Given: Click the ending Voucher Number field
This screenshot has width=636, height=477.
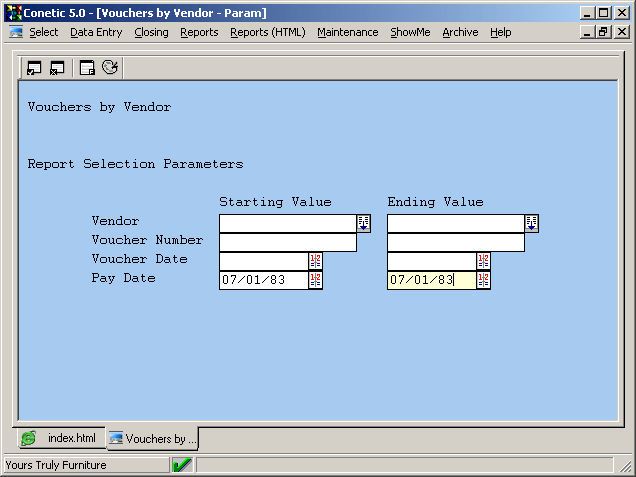Looking at the screenshot, I should click(455, 242).
